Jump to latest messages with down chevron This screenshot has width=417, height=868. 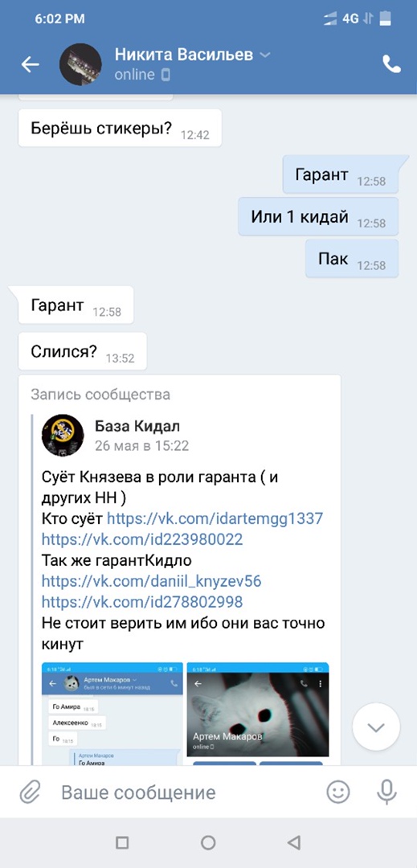(376, 727)
